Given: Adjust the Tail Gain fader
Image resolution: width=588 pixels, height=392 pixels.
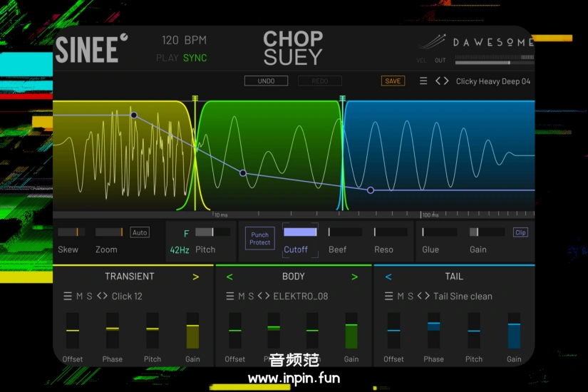Looking at the screenshot, I should point(514,331).
